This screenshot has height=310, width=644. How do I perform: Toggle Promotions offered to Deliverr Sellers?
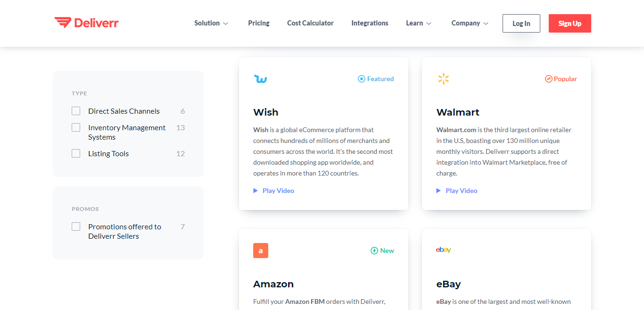pyautogui.click(x=76, y=226)
